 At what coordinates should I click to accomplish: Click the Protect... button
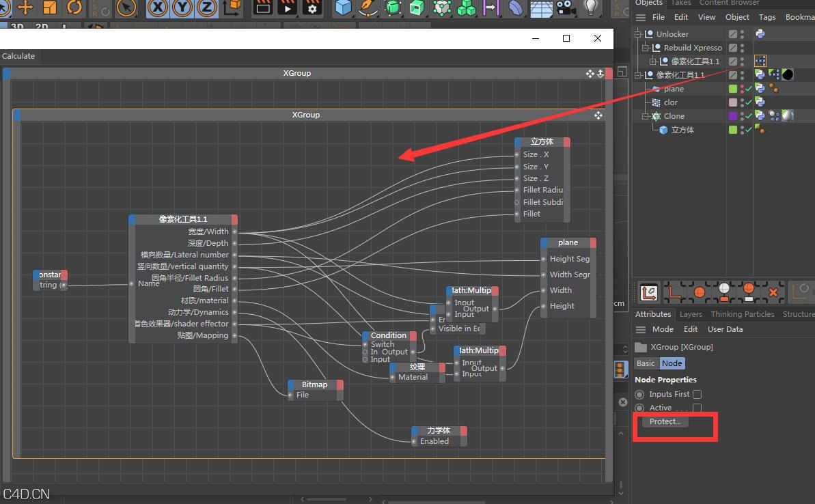point(664,421)
